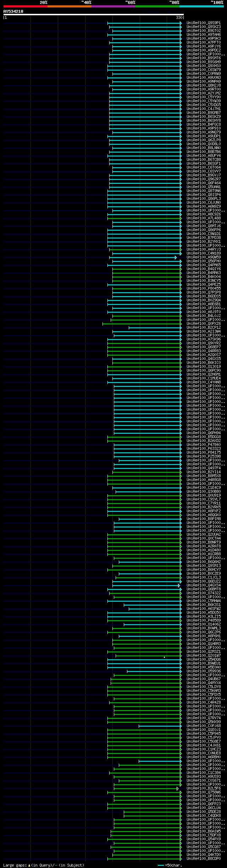Open hit UniRef100_B9GT02
Screen dimensions: 227x868
coord(204,31)
